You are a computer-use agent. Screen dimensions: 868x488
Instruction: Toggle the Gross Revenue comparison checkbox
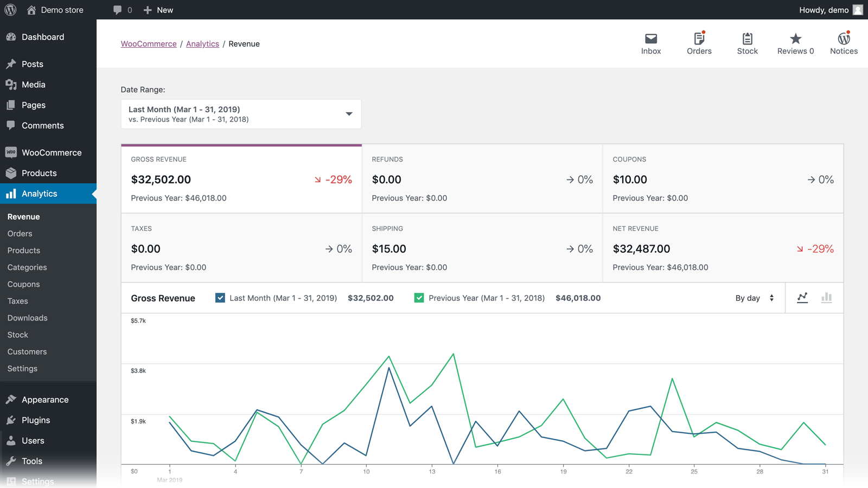220,298
